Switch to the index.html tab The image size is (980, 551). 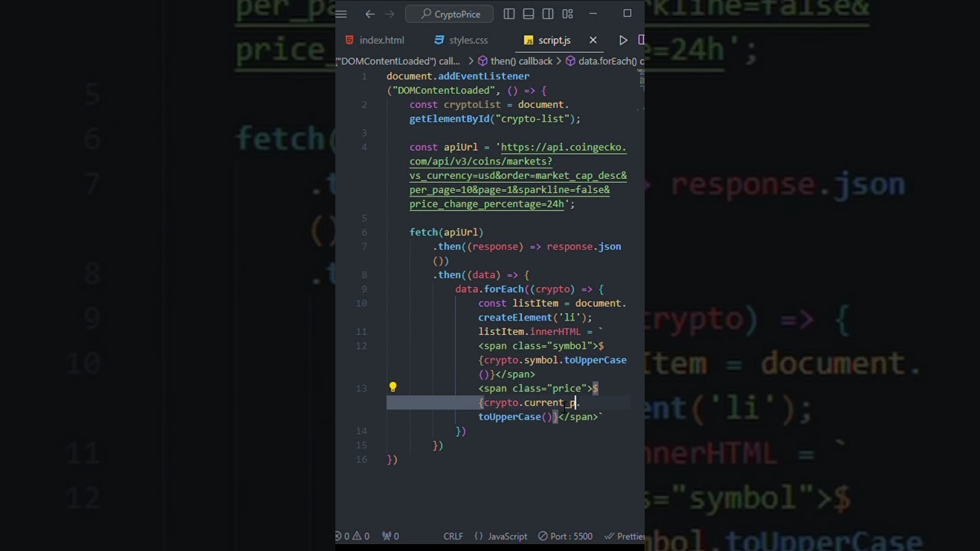(x=374, y=40)
